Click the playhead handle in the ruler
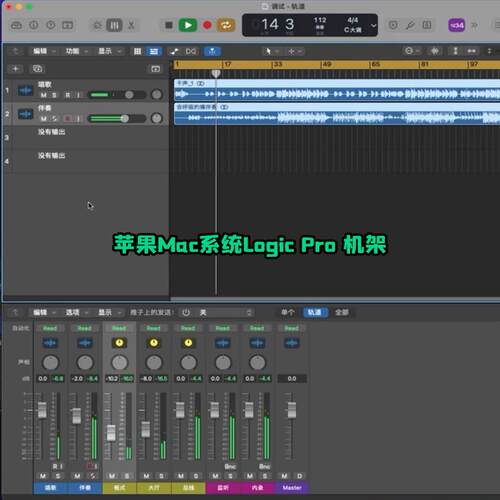500x500 pixels. [216, 73]
